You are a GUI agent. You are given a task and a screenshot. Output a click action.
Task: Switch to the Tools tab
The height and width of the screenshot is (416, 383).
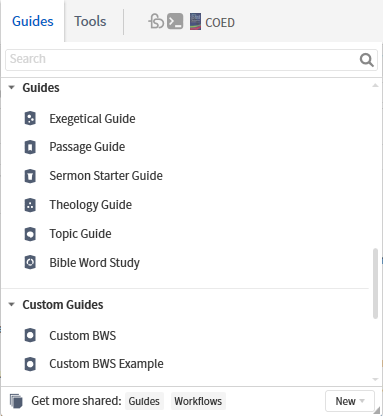pos(90,21)
